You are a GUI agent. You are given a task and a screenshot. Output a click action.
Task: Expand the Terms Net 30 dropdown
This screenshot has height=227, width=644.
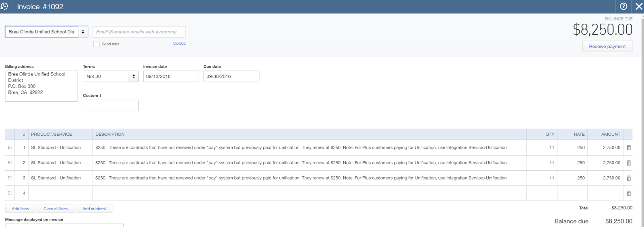(134, 76)
